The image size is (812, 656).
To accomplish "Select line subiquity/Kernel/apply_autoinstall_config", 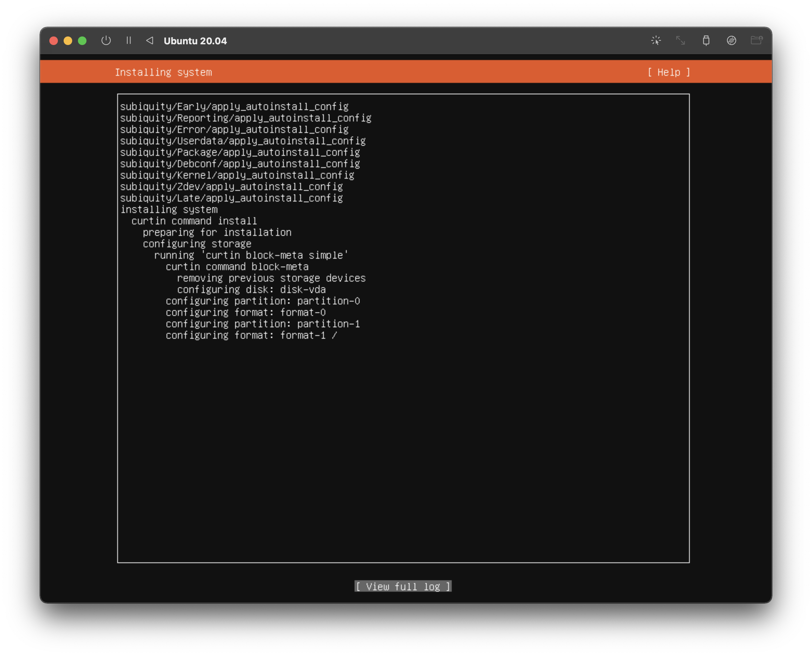I will tap(237, 175).
